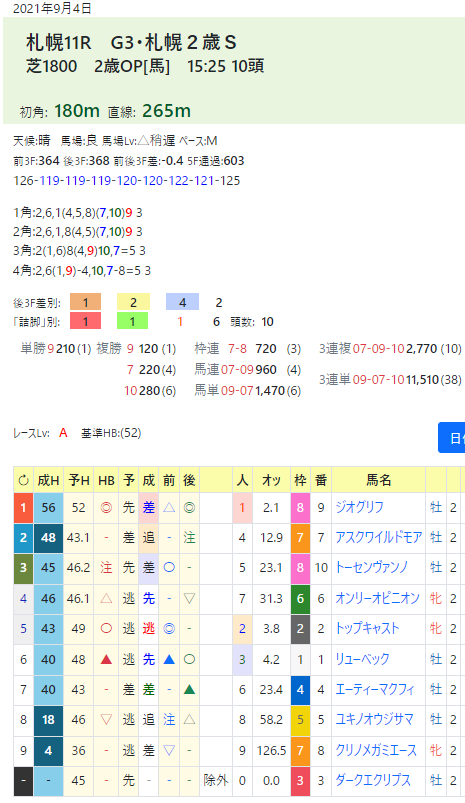Click the blue button beside レースLv
This screenshot has width=465, height=803.
pyautogui.click(x=451, y=437)
